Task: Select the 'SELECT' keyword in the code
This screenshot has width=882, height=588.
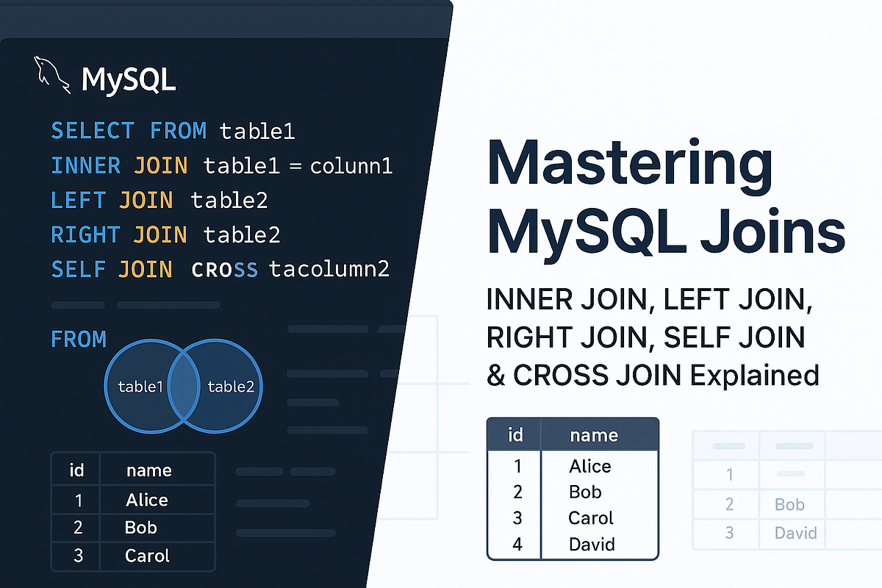Action: coord(93,132)
